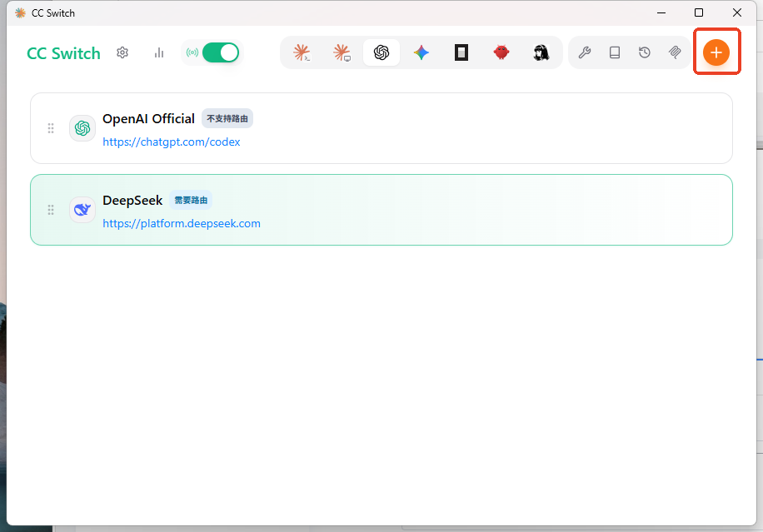Add a new provider with the orange plus
The image size is (763, 532).
[x=716, y=52]
